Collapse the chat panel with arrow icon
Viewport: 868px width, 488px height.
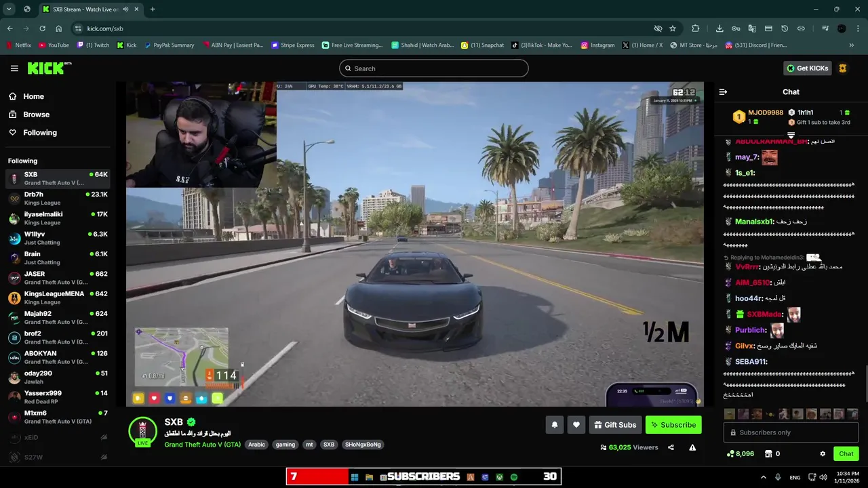pyautogui.click(x=723, y=91)
